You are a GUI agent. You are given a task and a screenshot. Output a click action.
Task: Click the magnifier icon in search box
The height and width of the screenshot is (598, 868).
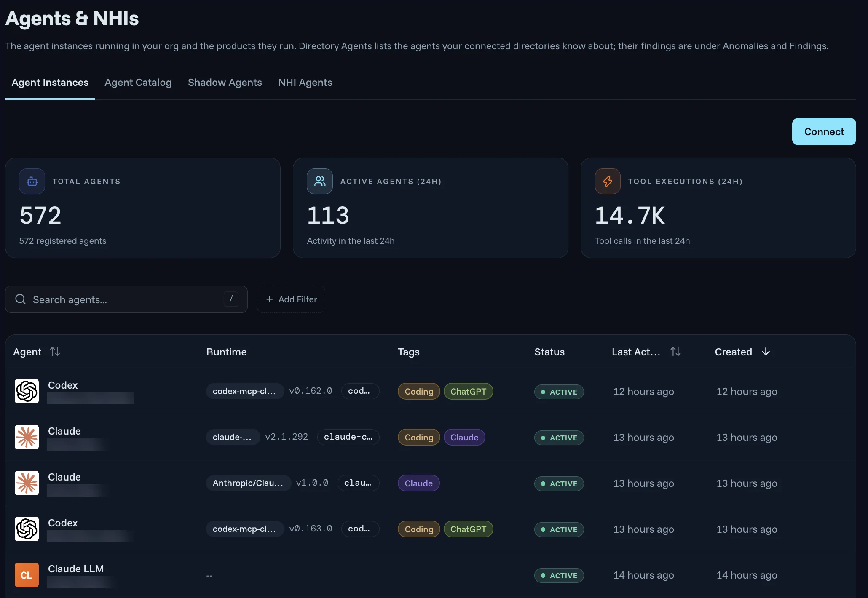[x=20, y=299]
